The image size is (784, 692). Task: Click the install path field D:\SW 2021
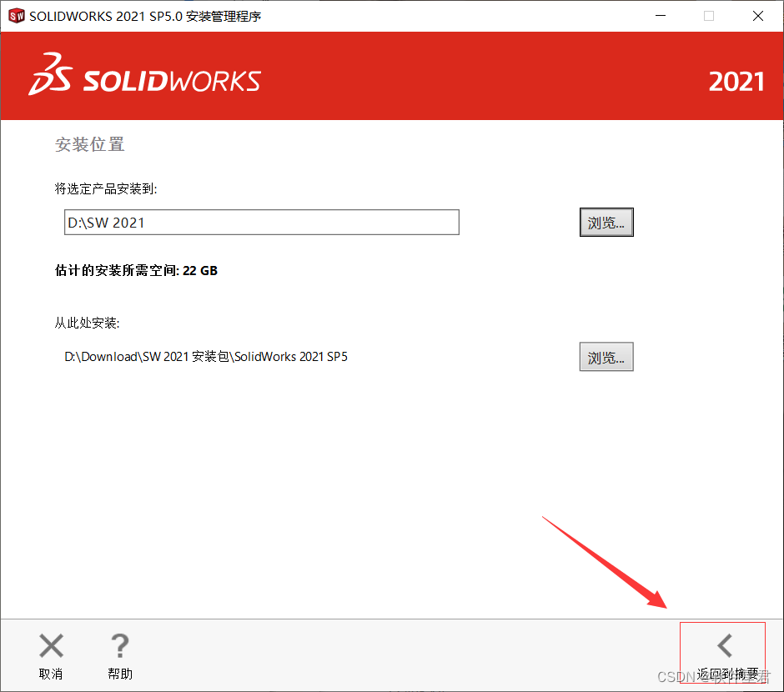pos(262,223)
